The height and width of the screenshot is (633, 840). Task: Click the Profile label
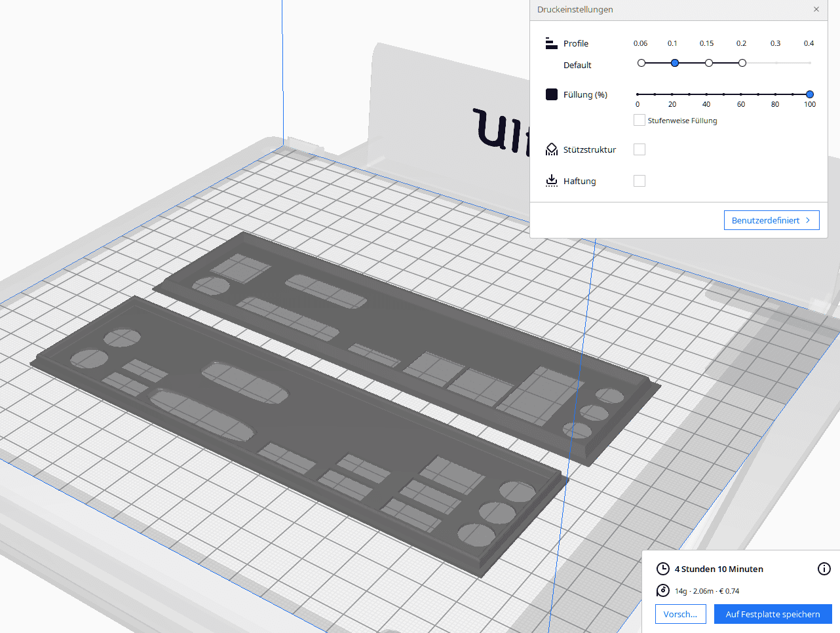pos(576,43)
